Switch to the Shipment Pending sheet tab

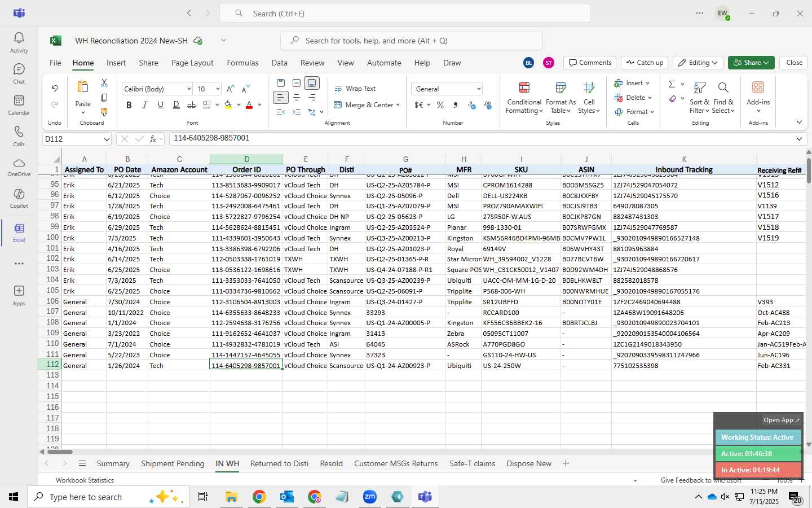[x=173, y=463]
